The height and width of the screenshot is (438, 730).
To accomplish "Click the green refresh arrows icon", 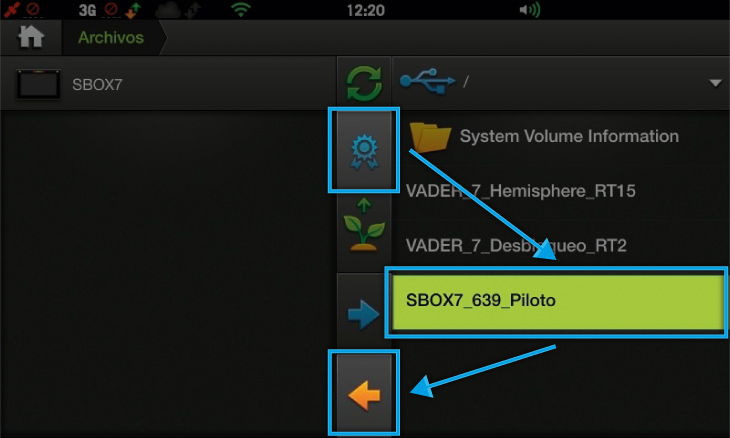I will tap(364, 84).
